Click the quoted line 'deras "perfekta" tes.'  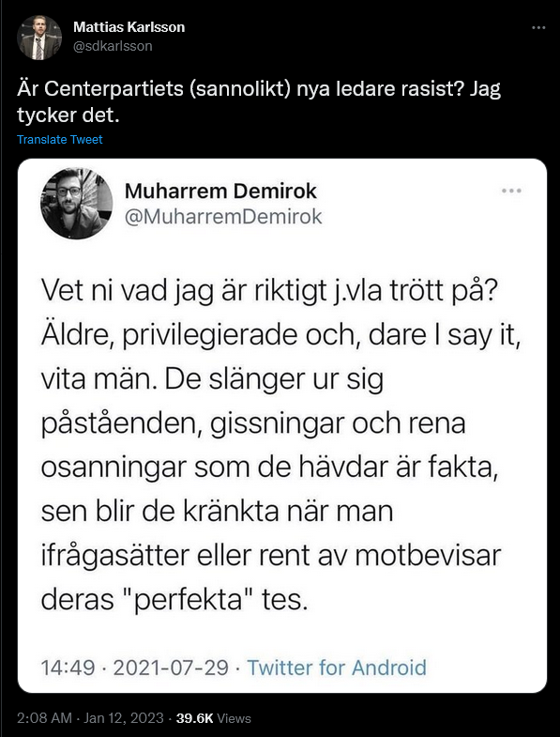click(x=174, y=599)
